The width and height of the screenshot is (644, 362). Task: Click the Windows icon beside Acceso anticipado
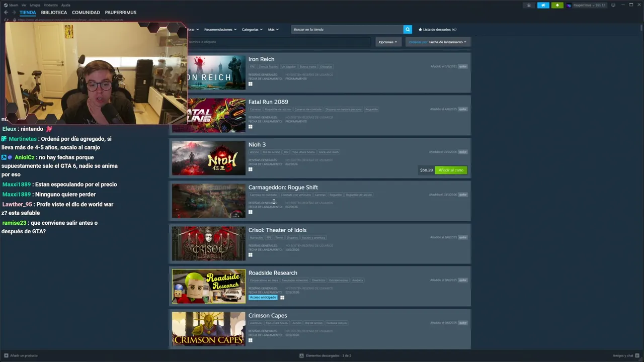click(x=282, y=298)
